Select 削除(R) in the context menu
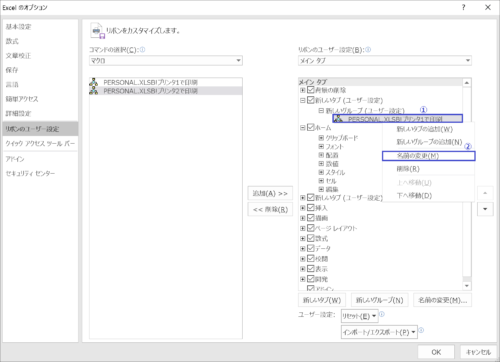Viewport: 500px width, 362px height. coord(428,169)
